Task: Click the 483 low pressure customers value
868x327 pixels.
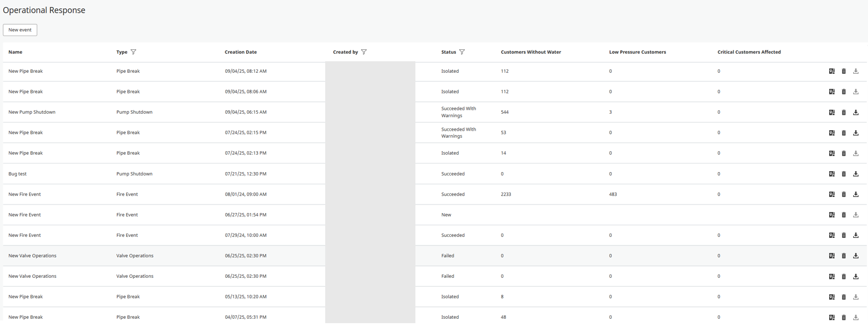Action: point(613,194)
